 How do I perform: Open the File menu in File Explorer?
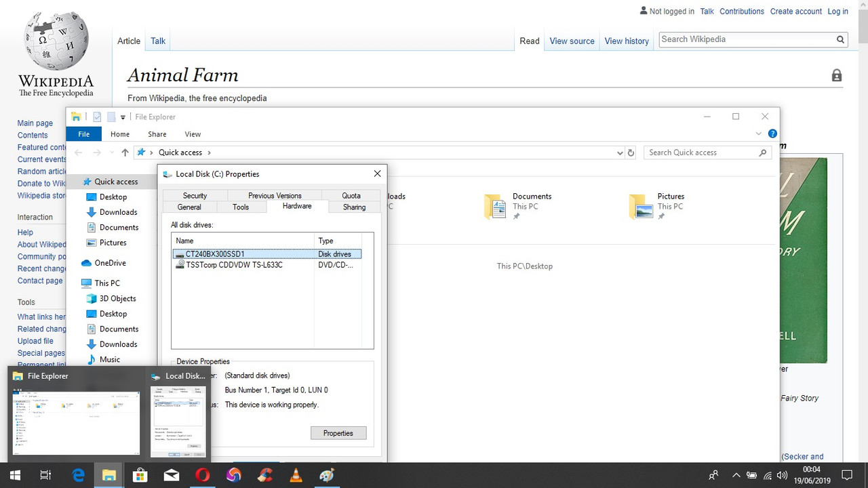coord(84,134)
